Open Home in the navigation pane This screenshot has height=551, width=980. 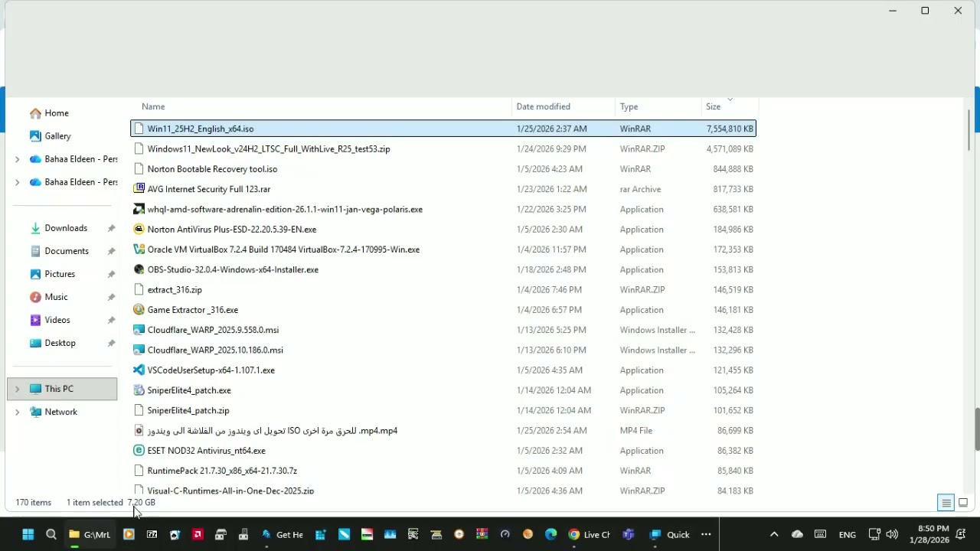pyautogui.click(x=50, y=113)
